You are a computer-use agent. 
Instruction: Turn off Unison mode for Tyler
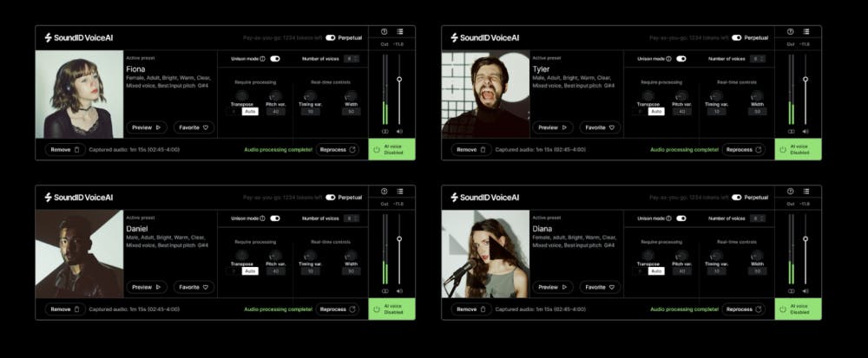tap(681, 59)
